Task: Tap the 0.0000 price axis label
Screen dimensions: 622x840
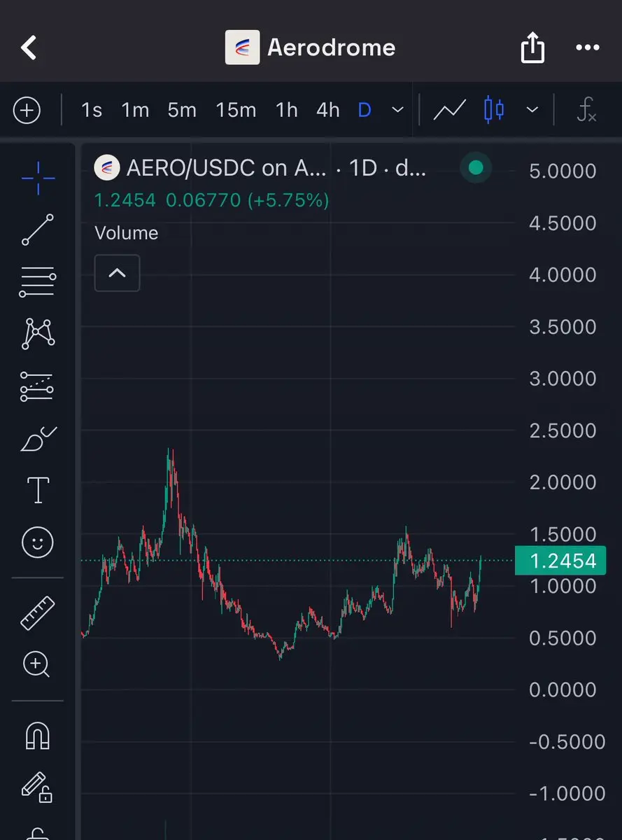Action: coord(563,689)
